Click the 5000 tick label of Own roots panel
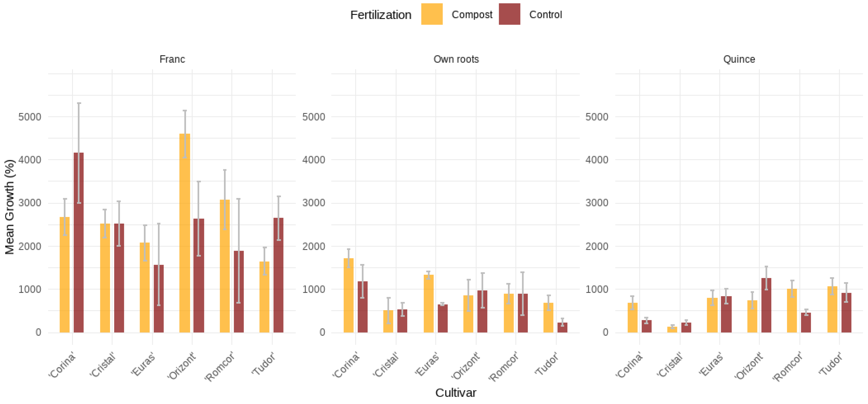This screenshot has height=404, width=868. [x=313, y=117]
